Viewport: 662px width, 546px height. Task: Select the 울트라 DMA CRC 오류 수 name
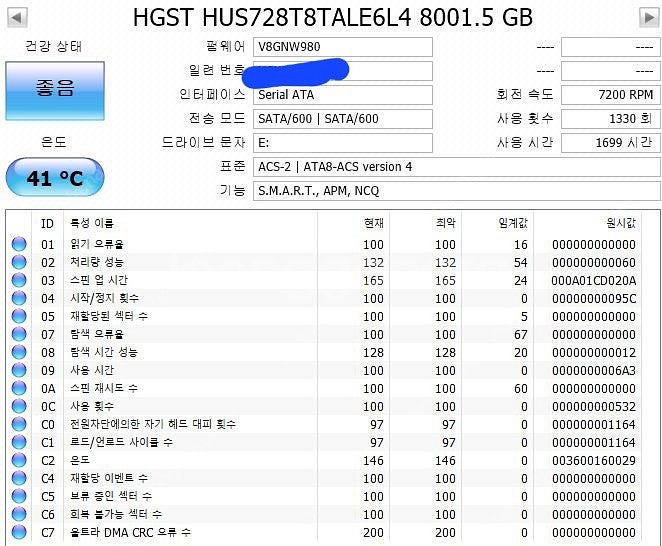tap(130, 532)
